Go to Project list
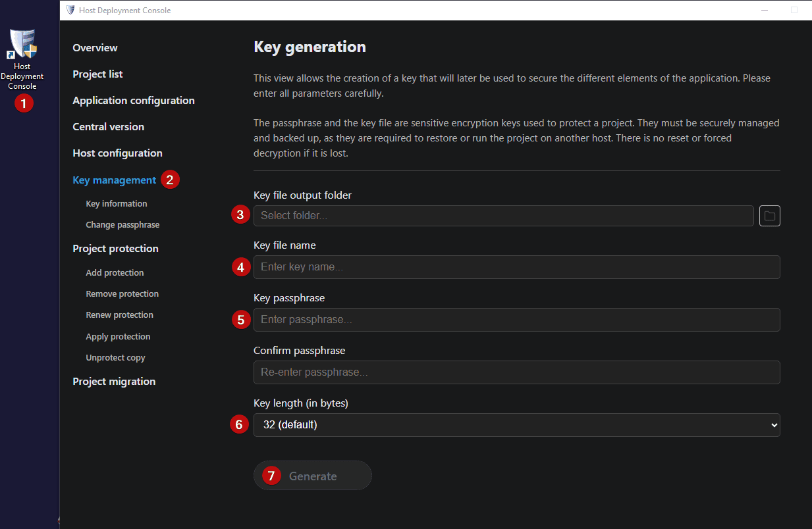This screenshot has height=529, width=812. point(97,74)
